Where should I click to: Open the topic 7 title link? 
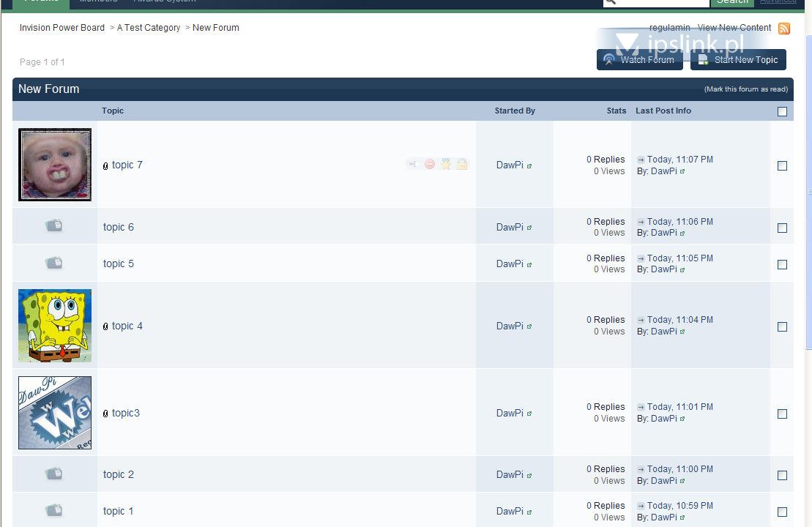127,165
